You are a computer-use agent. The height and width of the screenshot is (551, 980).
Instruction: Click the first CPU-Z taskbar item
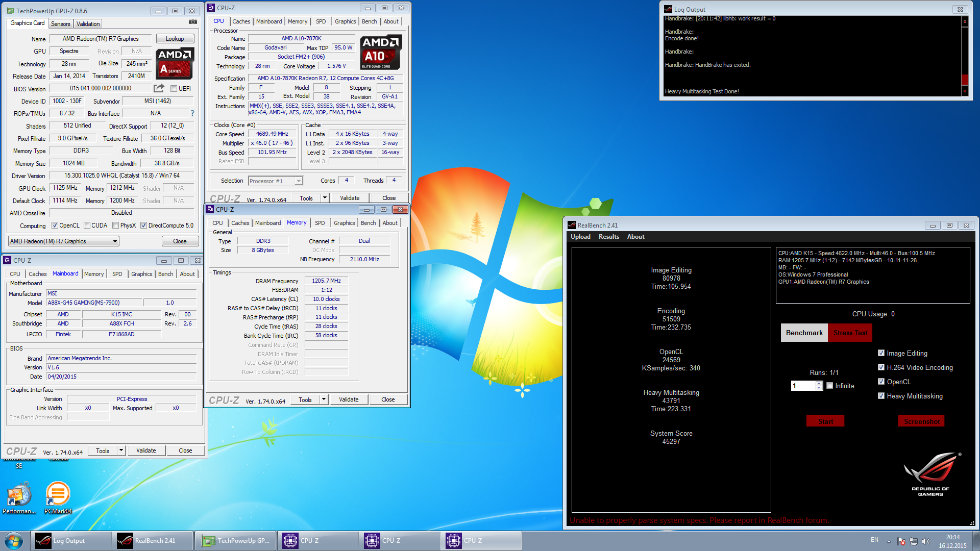318,541
